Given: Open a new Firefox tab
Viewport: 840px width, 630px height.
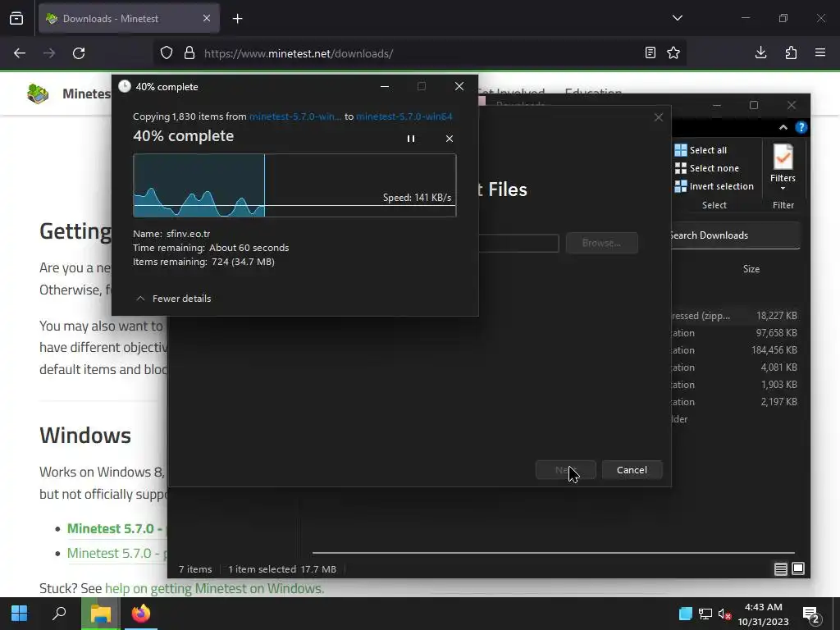Looking at the screenshot, I should [237, 19].
